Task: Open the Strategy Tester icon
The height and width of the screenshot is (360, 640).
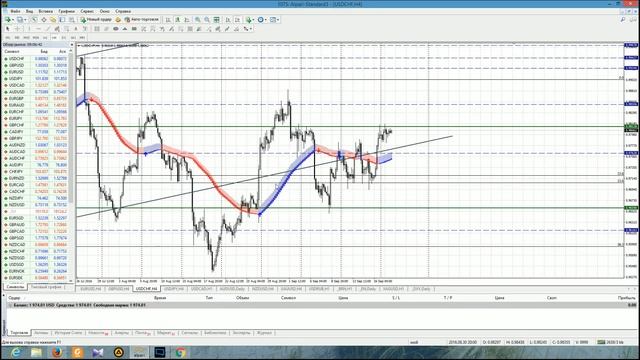Action: click(72, 20)
